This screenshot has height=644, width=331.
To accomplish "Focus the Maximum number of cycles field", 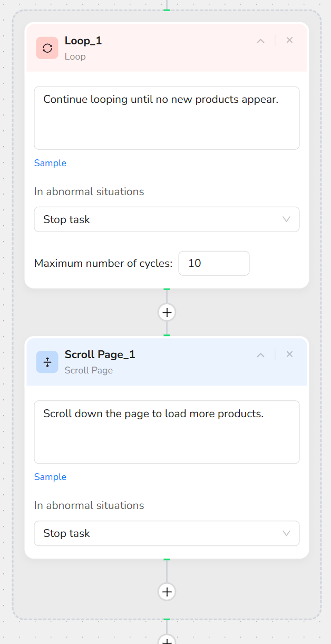I will (x=213, y=263).
